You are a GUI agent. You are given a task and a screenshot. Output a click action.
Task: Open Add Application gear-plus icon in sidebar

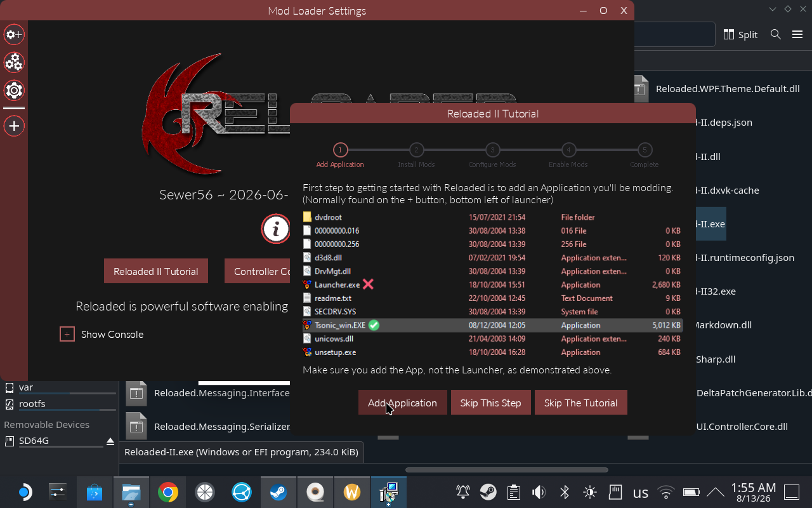pyautogui.click(x=14, y=34)
